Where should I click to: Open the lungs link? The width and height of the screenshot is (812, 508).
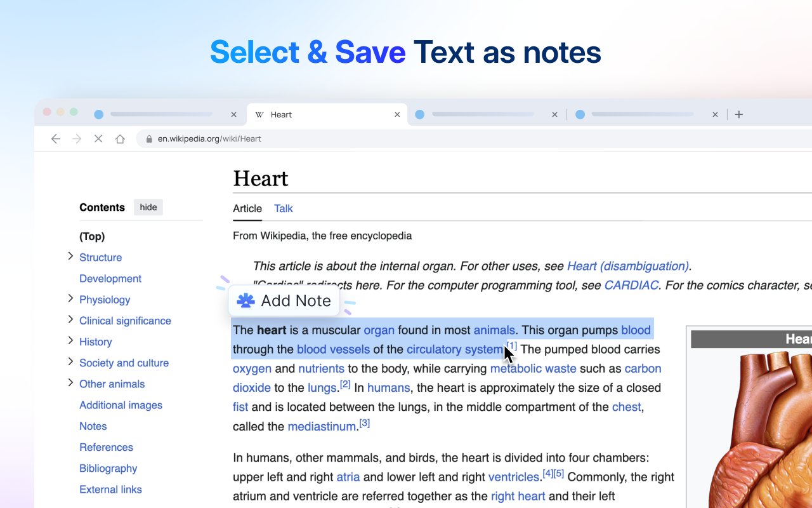click(x=322, y=388)
